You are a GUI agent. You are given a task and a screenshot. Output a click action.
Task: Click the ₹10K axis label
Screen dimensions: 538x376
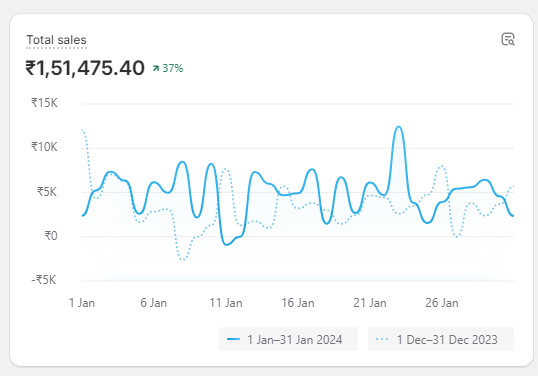pyautogui.click(x=44, y=147)
